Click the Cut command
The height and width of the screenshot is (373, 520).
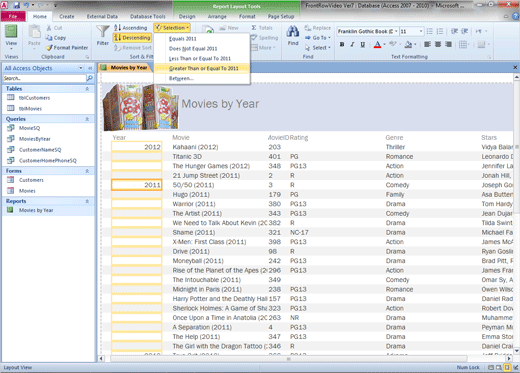point(54,28)
